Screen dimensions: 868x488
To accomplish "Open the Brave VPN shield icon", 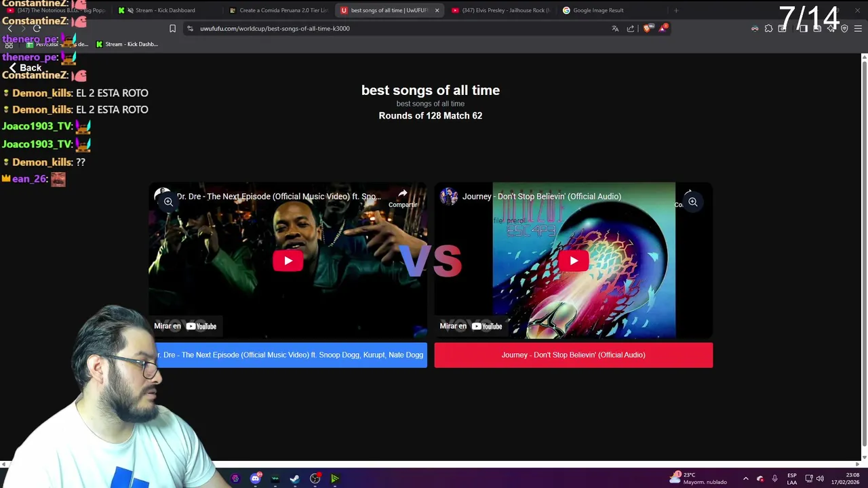I will (844, 28).
